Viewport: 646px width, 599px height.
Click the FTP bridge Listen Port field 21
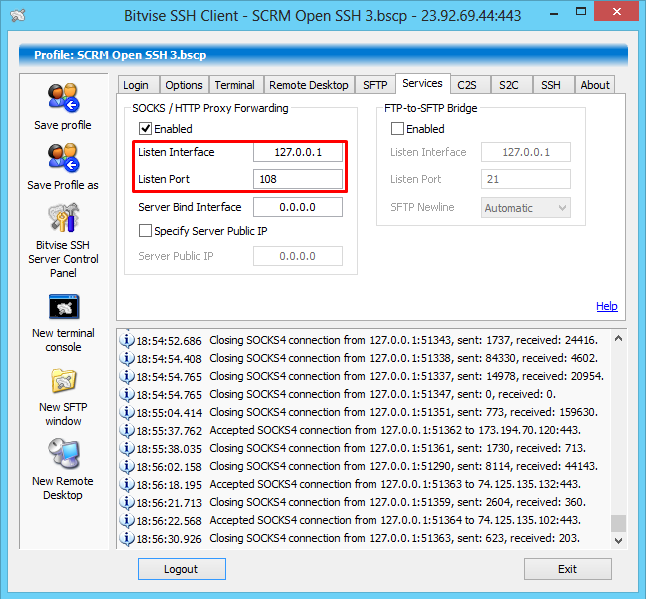point(526,179)
